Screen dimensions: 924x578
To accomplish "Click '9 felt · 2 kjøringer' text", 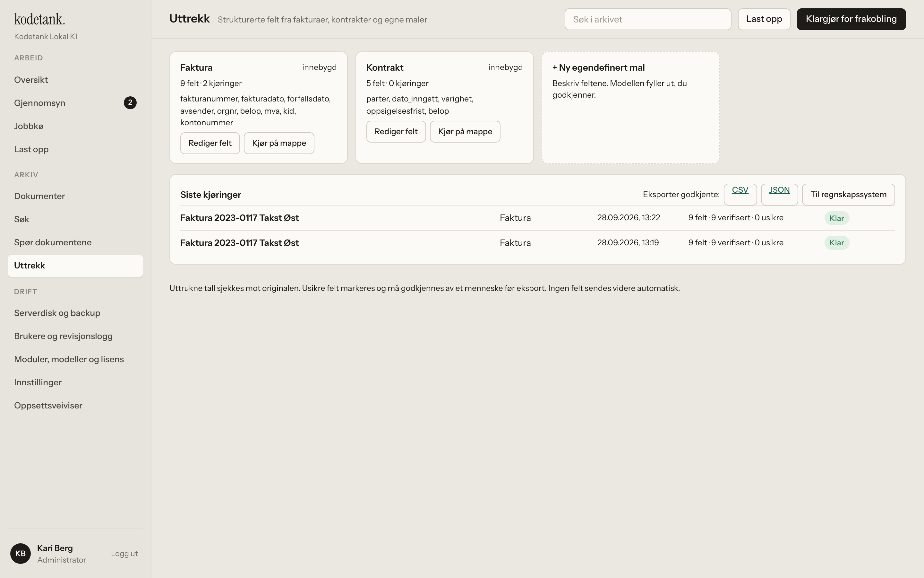I will pyautogui.click(x=211, y=83).
